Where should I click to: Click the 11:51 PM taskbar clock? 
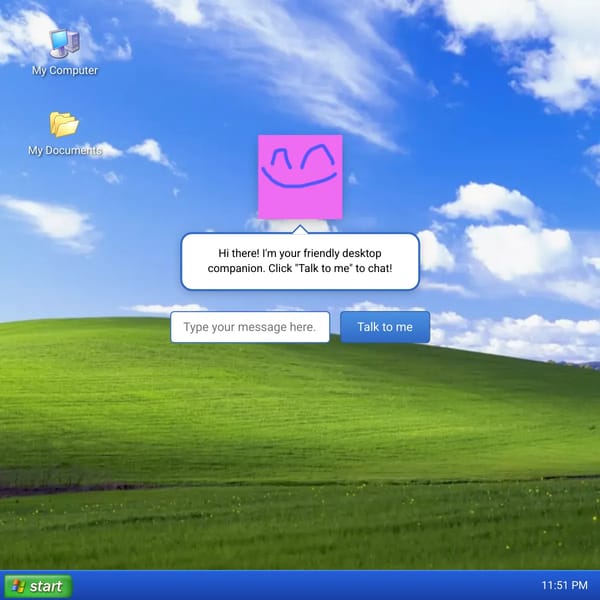pos(564,585)
